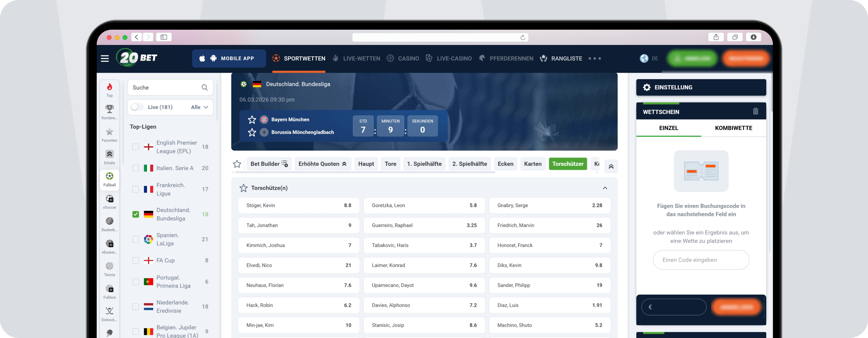
Task: Toggle the Live (181) switch
Action: click(137, 107)
